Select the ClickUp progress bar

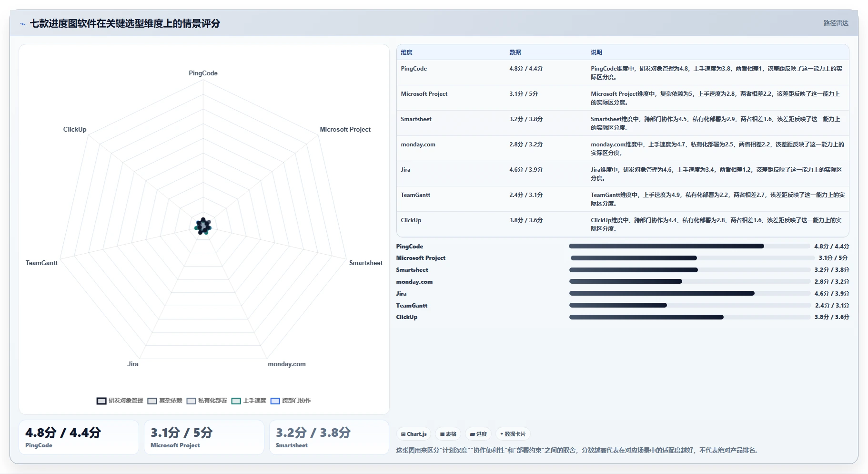point(690,317)
